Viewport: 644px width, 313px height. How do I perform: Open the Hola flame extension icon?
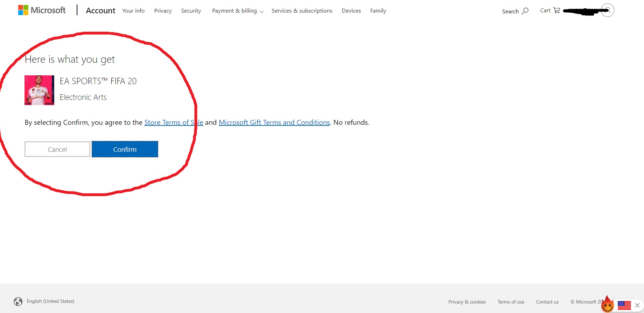pyautogui.click(x=608, y=304)
